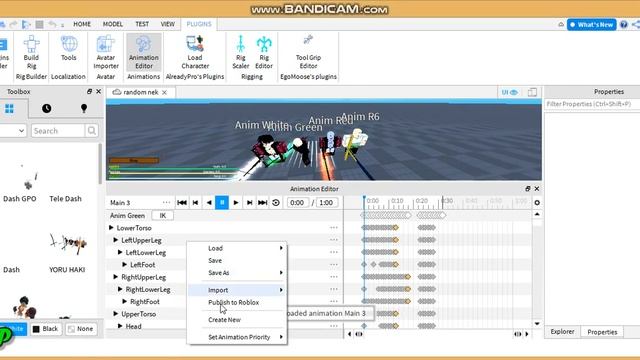The image size is (640, 360).
Task: Step to the next keyframe
Action: click(249, 202)
